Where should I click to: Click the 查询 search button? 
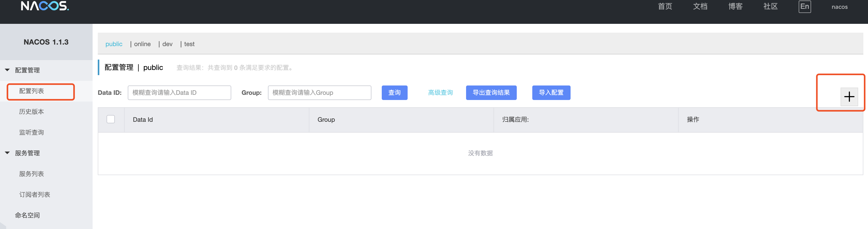(x=394, y=92)
